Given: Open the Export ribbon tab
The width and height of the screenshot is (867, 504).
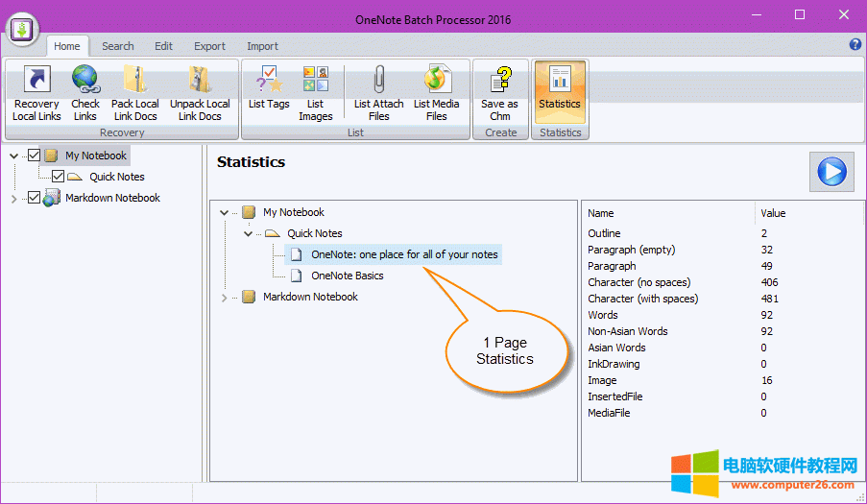Looking at the screenshot, I should (209, 46).
